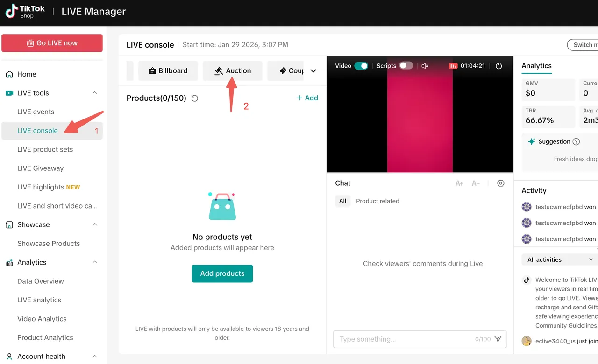
Task: Mute the video preview sound
Action: pyautogui.click(x=425, y=66)
